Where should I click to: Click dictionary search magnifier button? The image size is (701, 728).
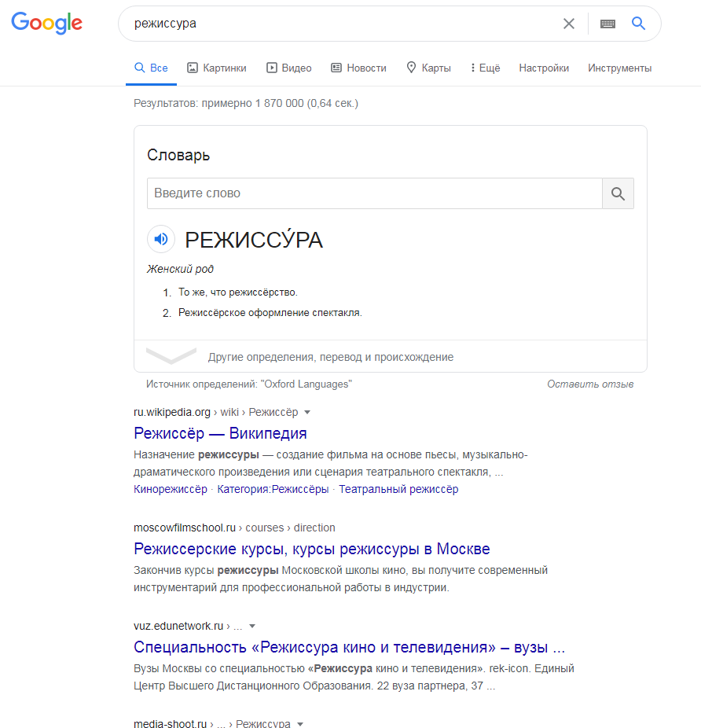[x=618, y=193]
